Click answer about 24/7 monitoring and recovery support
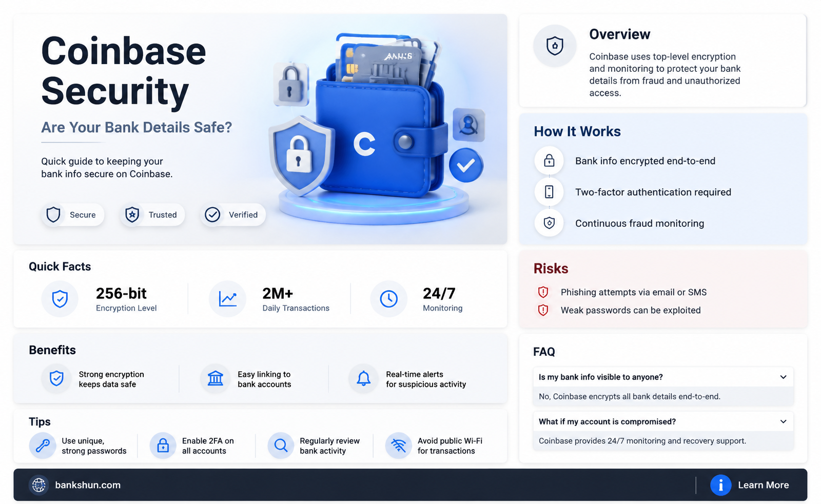 pyautogui.click(x=642, y=441)
